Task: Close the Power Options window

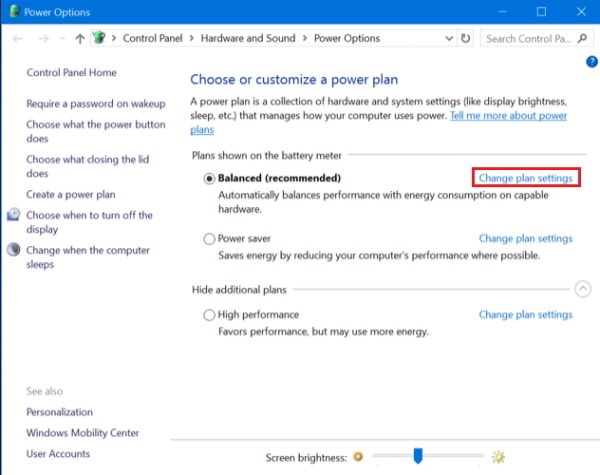Action: (581, 11)
